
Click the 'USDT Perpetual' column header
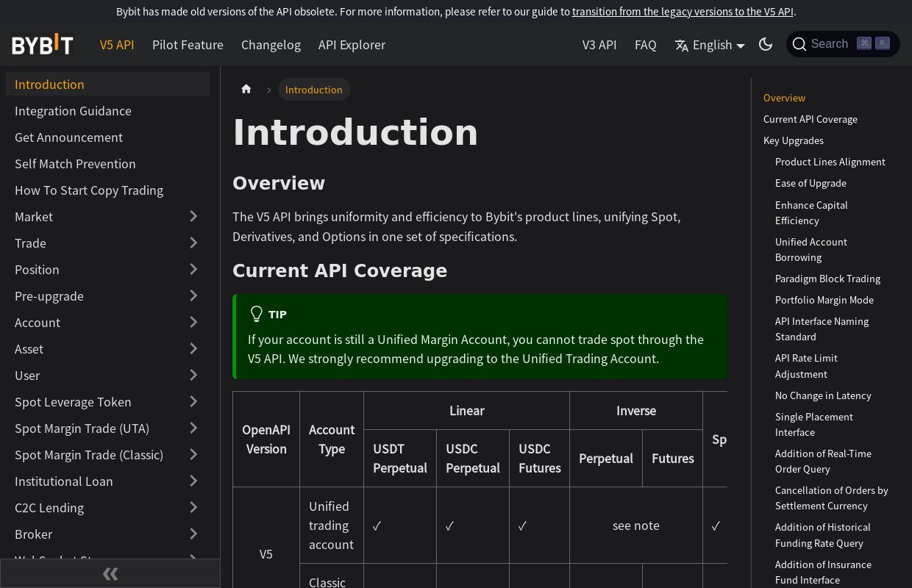pos(400,458)
